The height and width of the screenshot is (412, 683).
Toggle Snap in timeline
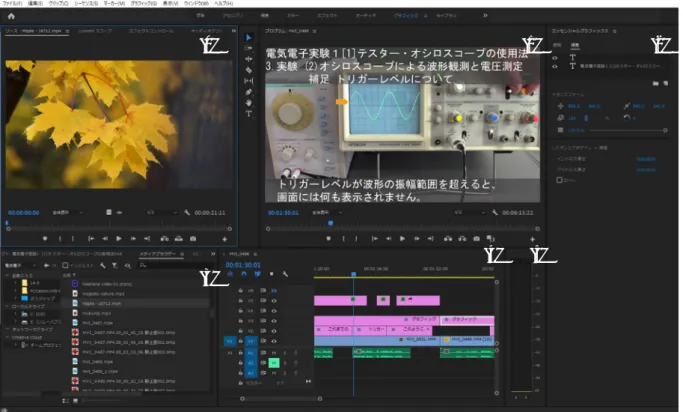(244, 274)
